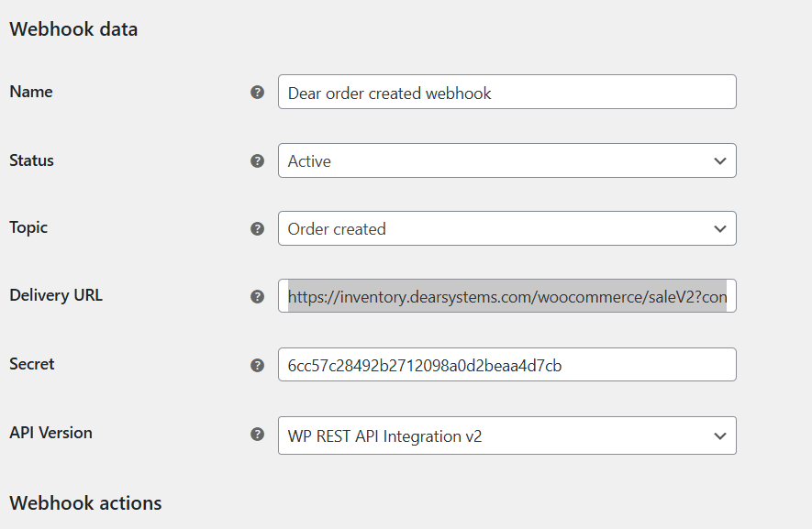The image size is (812, 529).
Task: Expand the Topic dropdown set to Order created
Action: [506, 228]
